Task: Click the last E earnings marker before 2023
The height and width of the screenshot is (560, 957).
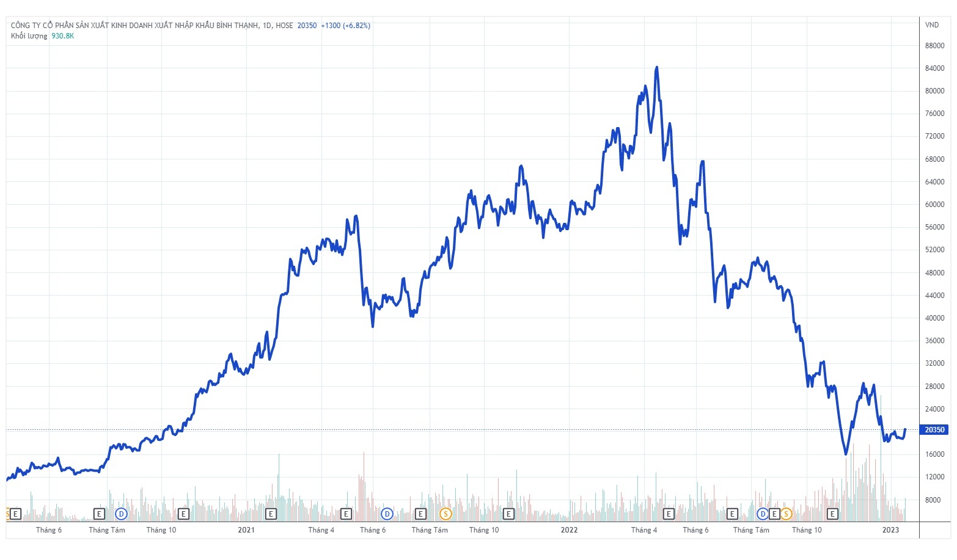Action: (x=832, y=514)
